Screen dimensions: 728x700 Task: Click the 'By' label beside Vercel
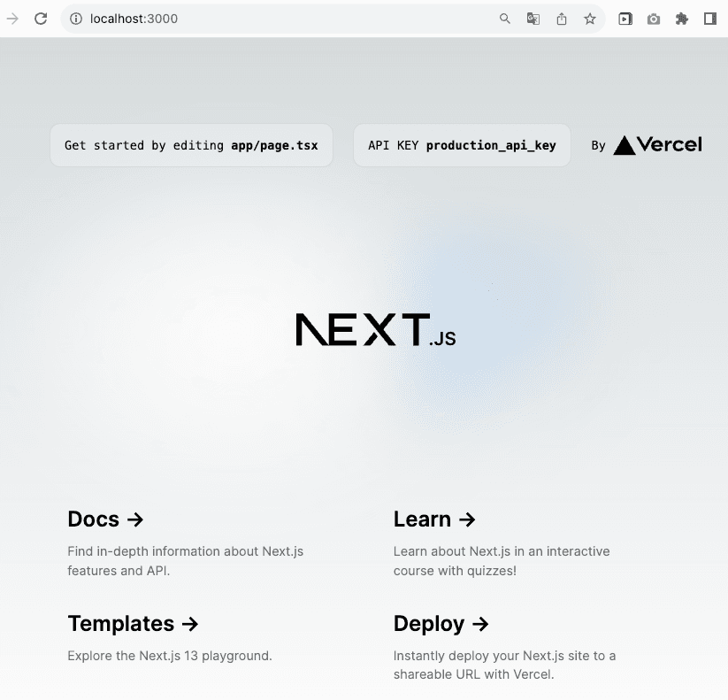point(599,146)
